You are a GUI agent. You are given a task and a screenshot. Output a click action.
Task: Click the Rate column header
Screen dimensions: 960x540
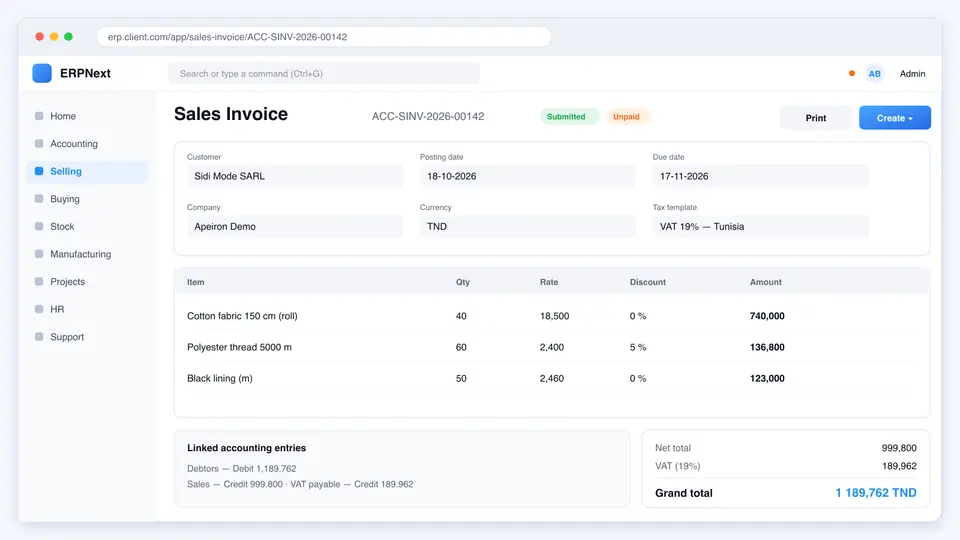click(549, 282)
